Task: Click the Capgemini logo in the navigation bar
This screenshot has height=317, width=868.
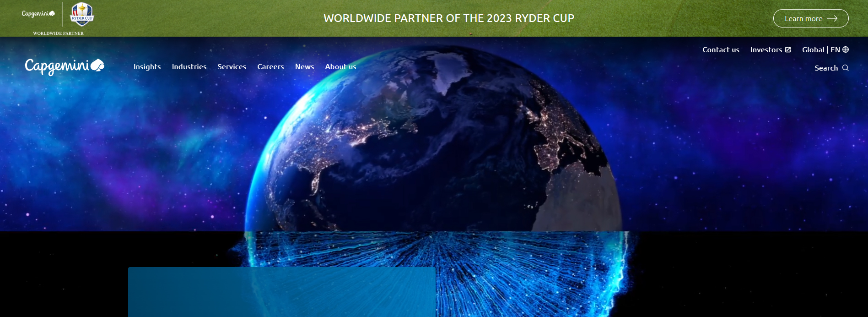Action: (65, 67)
